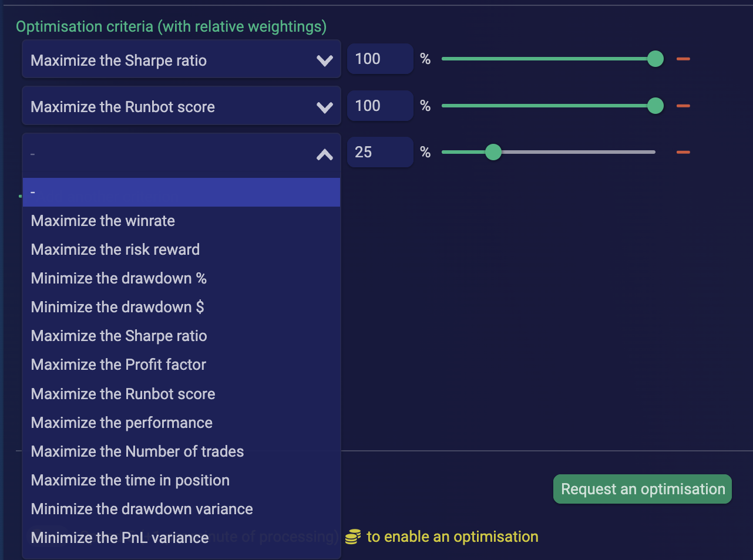Select Maximize the performance option
This screenshot has width=753, height=560.
pyautogui.click(x=122, y=423)
